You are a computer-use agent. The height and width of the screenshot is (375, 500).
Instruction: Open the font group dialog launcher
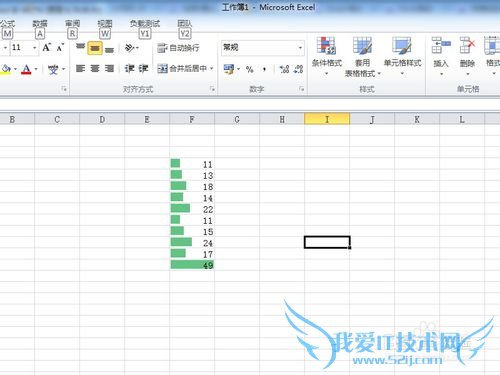[x=64, y=89]
